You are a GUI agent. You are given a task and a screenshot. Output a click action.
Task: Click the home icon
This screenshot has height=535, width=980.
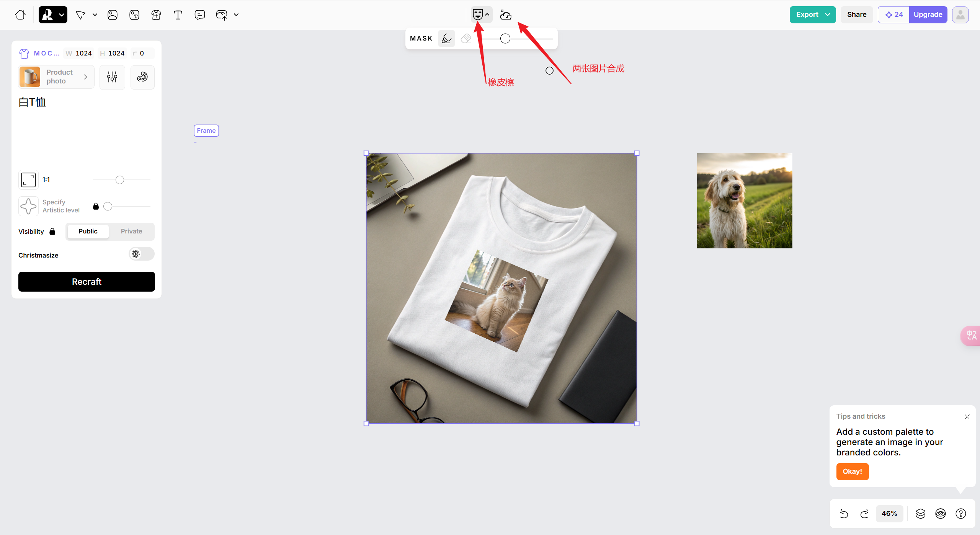click(20, 15)
